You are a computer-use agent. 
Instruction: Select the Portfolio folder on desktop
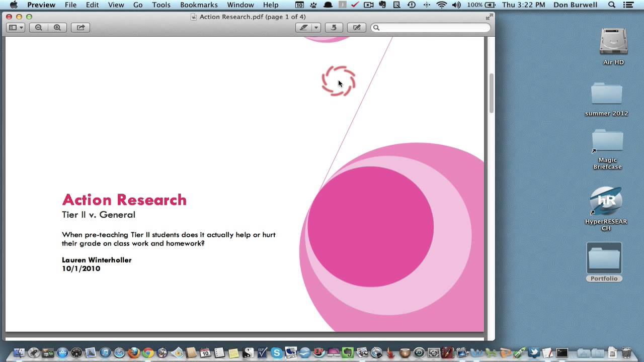coord(604,262)
